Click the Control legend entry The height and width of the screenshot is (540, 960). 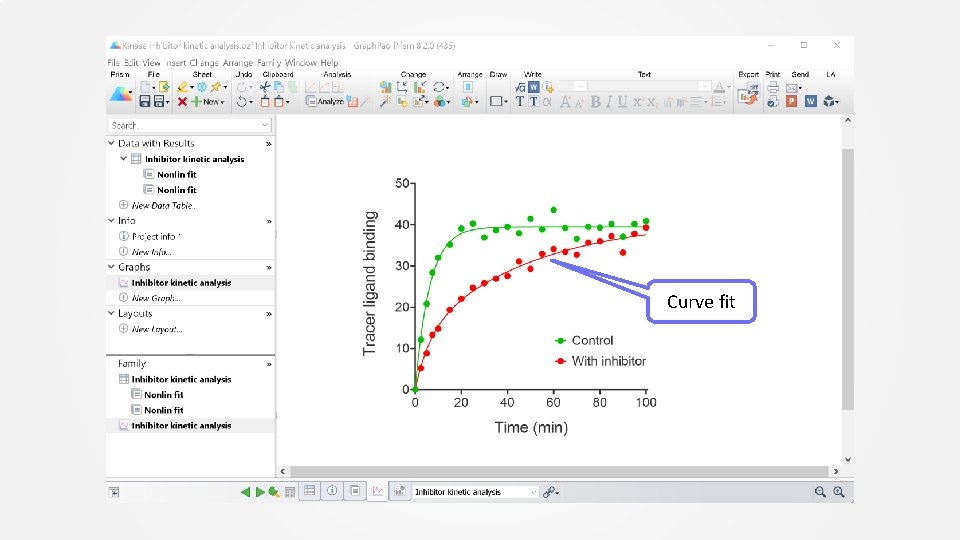point(584,340)
